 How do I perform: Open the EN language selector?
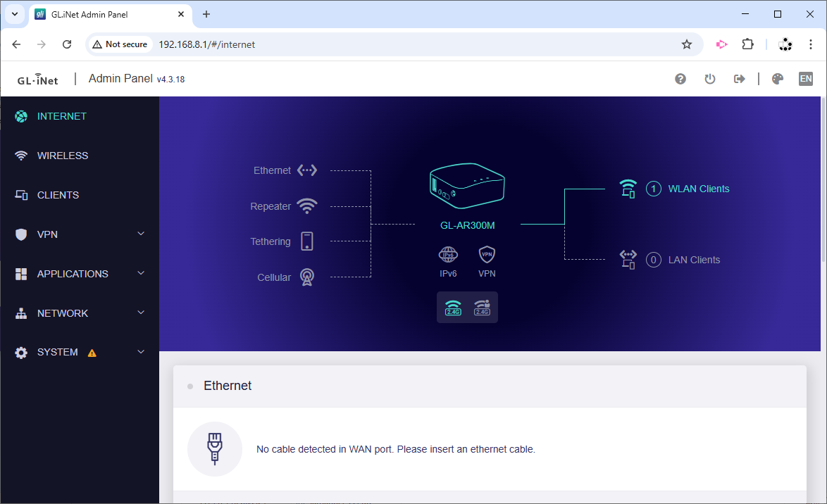pyautogui.click(x=805, y=79)
